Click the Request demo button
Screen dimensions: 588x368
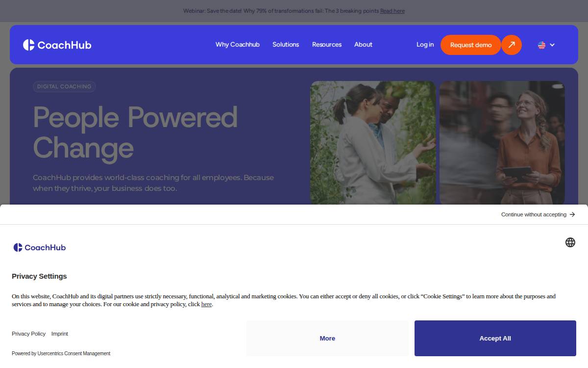click(471, 45)
